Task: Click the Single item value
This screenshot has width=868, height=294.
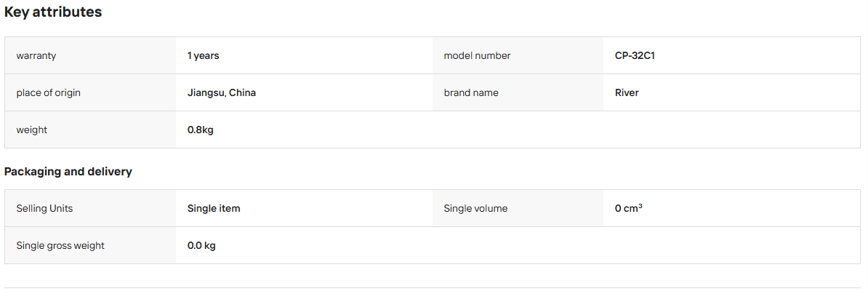Action: pyautogui.click(x=214, y=209)
